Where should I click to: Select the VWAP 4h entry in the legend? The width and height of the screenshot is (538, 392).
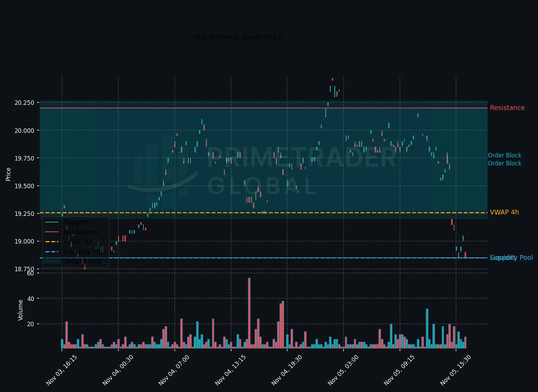(x=78, y=241)
